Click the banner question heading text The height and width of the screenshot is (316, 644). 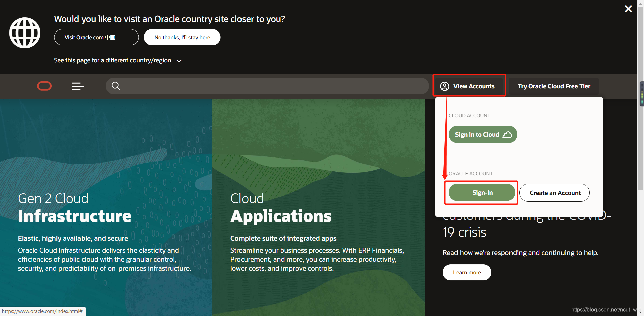(169, 19)
